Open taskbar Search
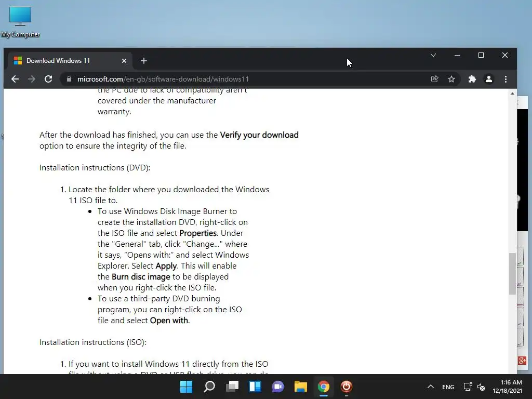 point(209,387)
